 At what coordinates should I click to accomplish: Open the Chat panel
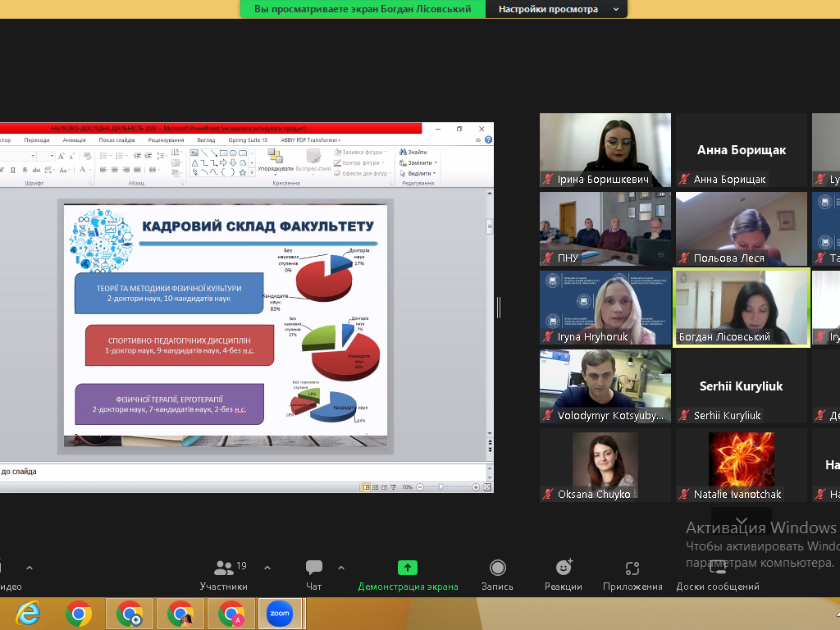pos(313,568)
